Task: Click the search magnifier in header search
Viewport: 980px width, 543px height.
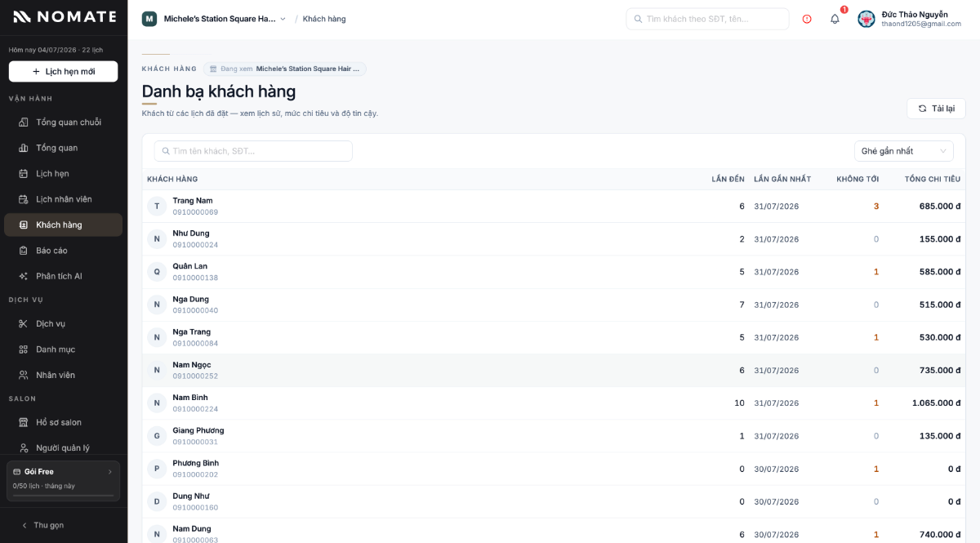Action: pyautogui.click(x=638, y=19)
